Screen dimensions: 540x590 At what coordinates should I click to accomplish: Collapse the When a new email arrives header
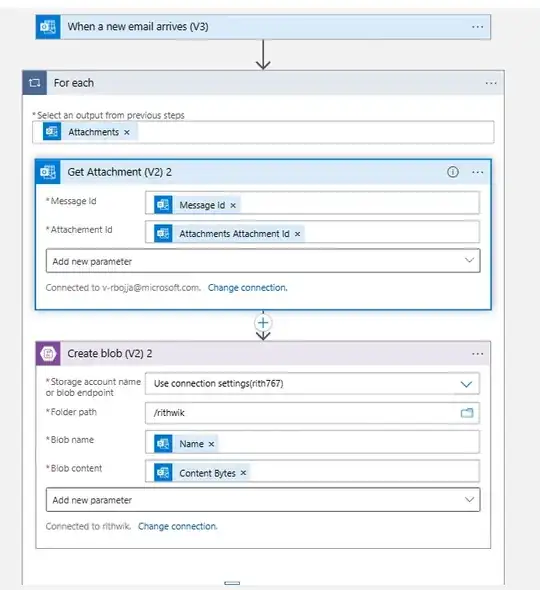pyautogui.click(x=263, y=27)
